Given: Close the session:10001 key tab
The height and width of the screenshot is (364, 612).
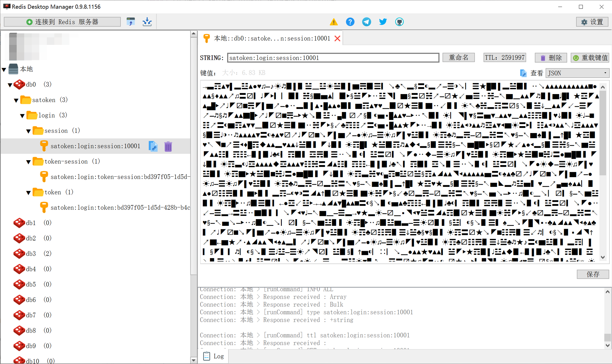Looking at the screenshot, I should pyautogui.click(x=337, y=39).
